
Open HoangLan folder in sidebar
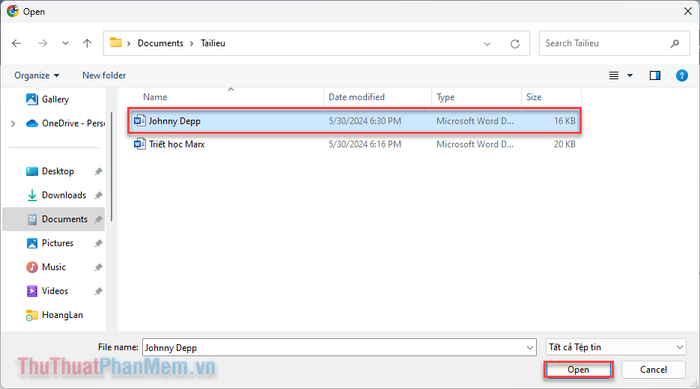54,315
